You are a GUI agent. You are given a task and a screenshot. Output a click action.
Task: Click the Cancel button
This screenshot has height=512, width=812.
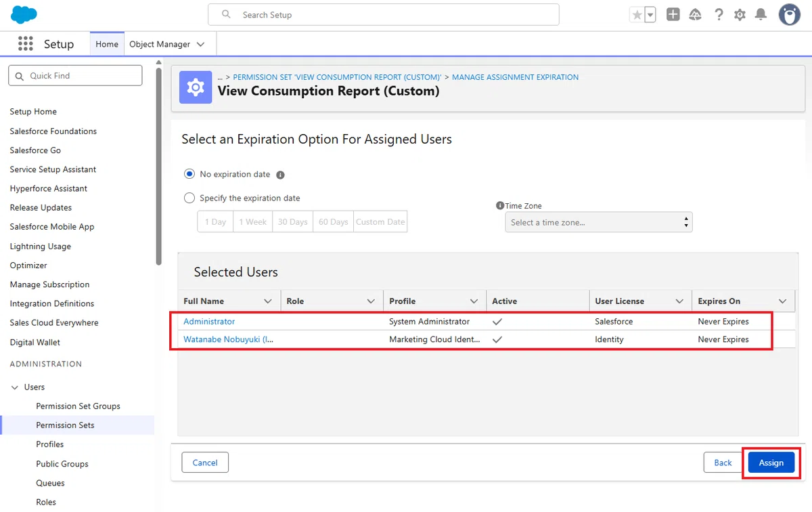click(x=205, y=463)
